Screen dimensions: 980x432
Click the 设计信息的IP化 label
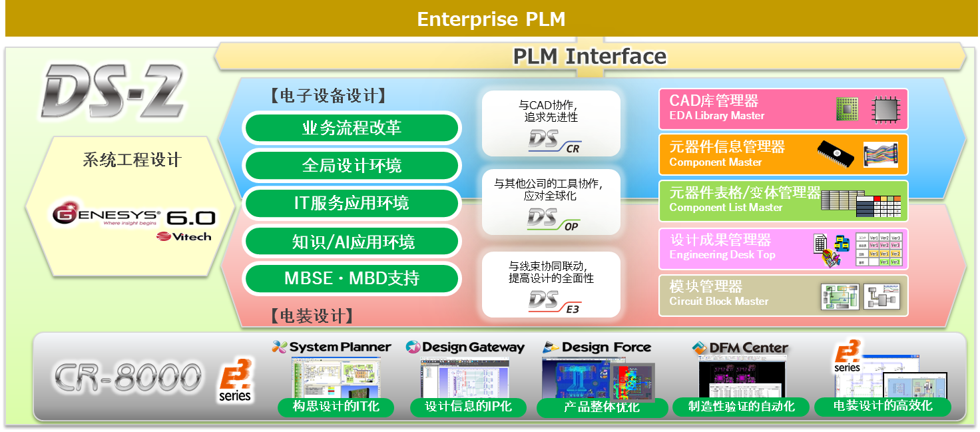(468, 407)
